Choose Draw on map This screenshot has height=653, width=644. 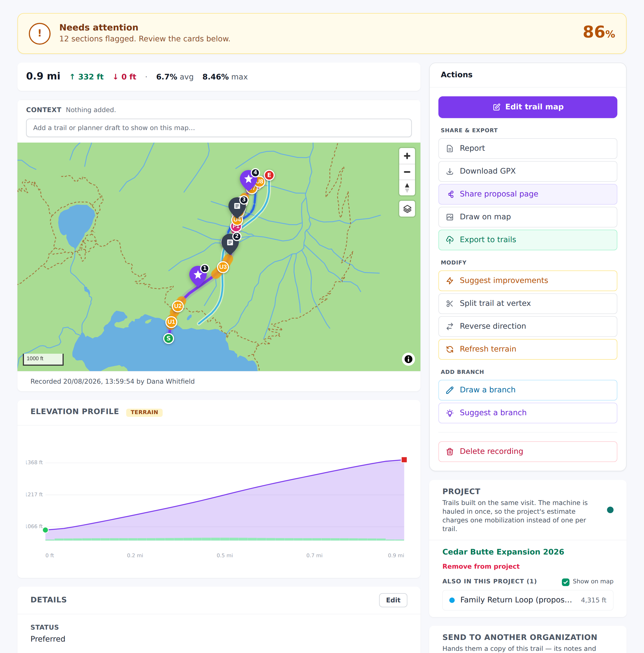pos(527,217)
